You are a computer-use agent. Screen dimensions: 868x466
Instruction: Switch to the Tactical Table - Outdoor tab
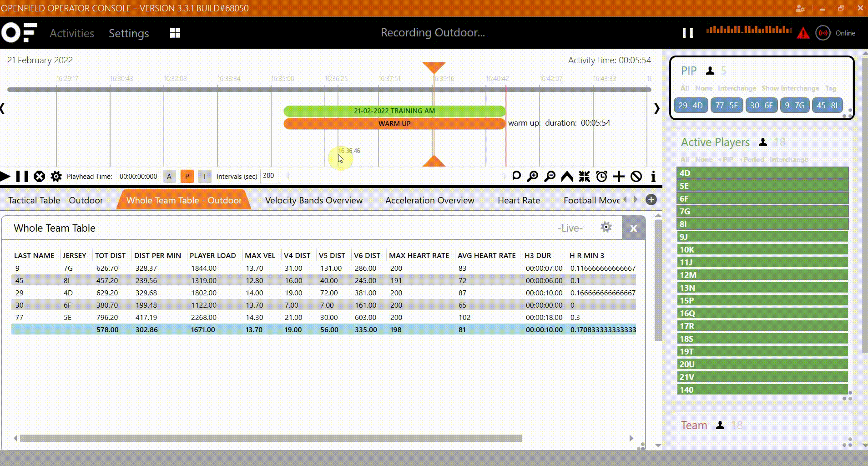(56, 200)
